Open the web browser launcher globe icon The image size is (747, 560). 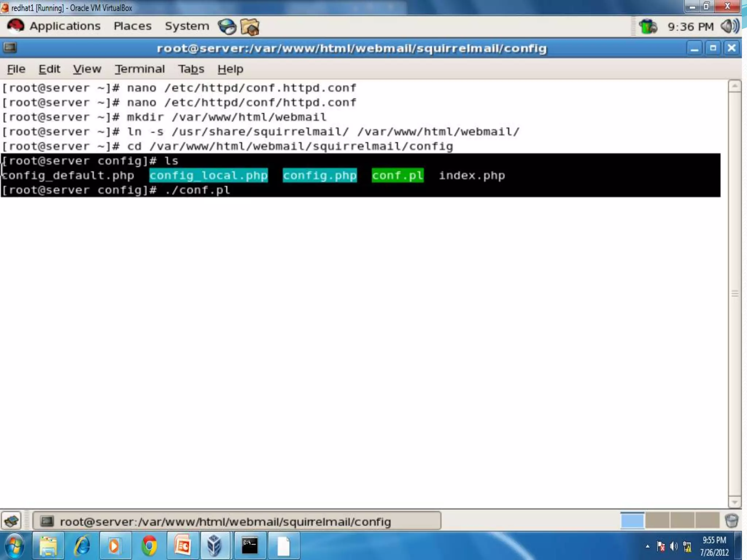[227, 27]
